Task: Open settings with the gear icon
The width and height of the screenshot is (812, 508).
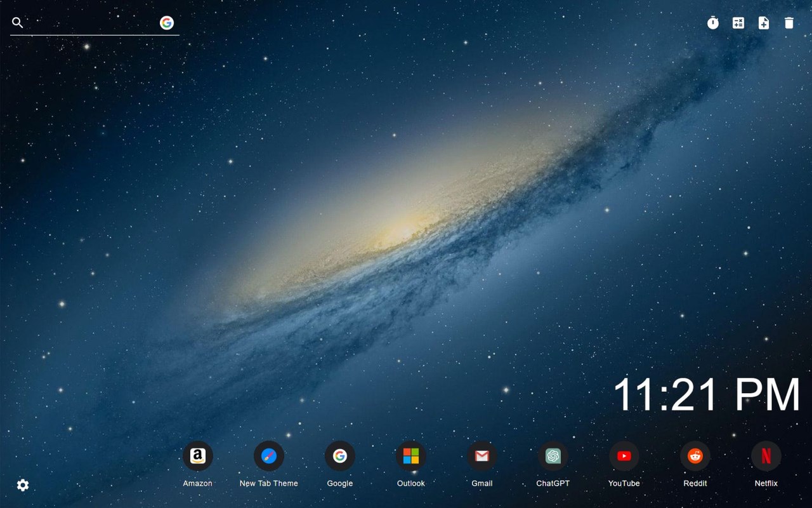Action: click(x=23, y=485)
